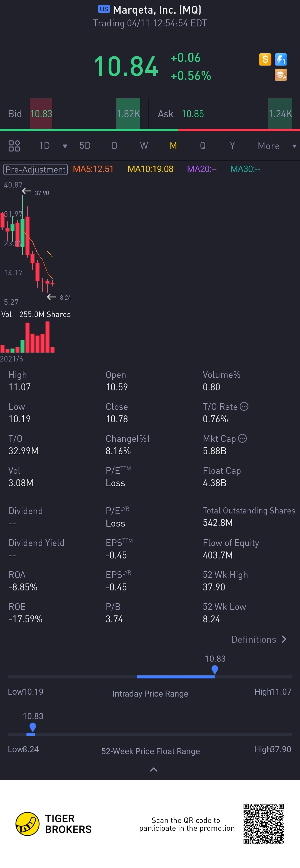The height and width of the screenshot is (868, 300).
Task: Click the orange dollar sign icon
Action: point(265,60)
